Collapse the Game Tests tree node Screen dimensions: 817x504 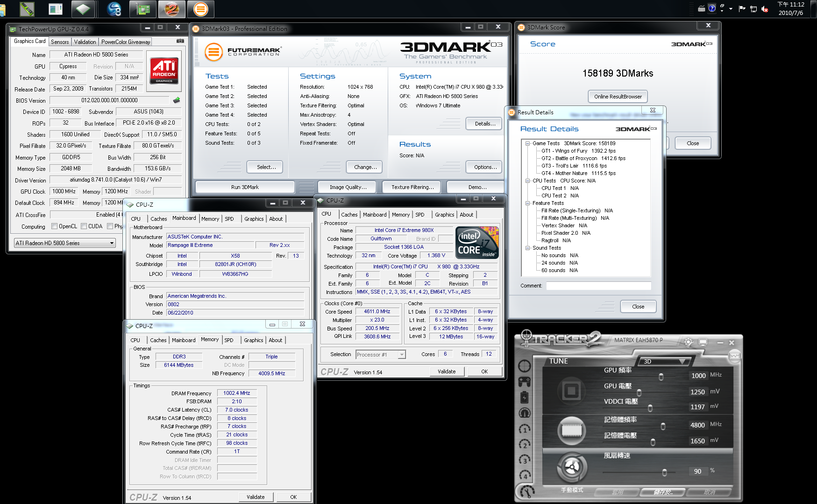(x=527, y=144)
